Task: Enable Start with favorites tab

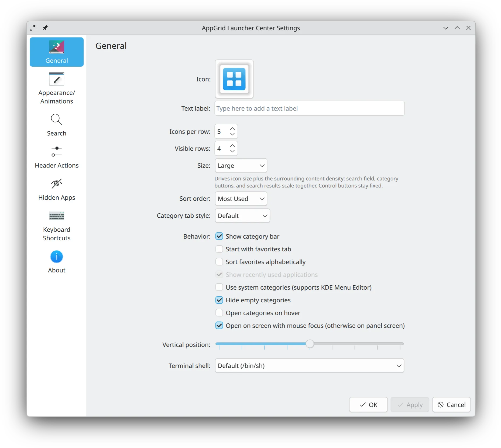Action: coord(219,249)
